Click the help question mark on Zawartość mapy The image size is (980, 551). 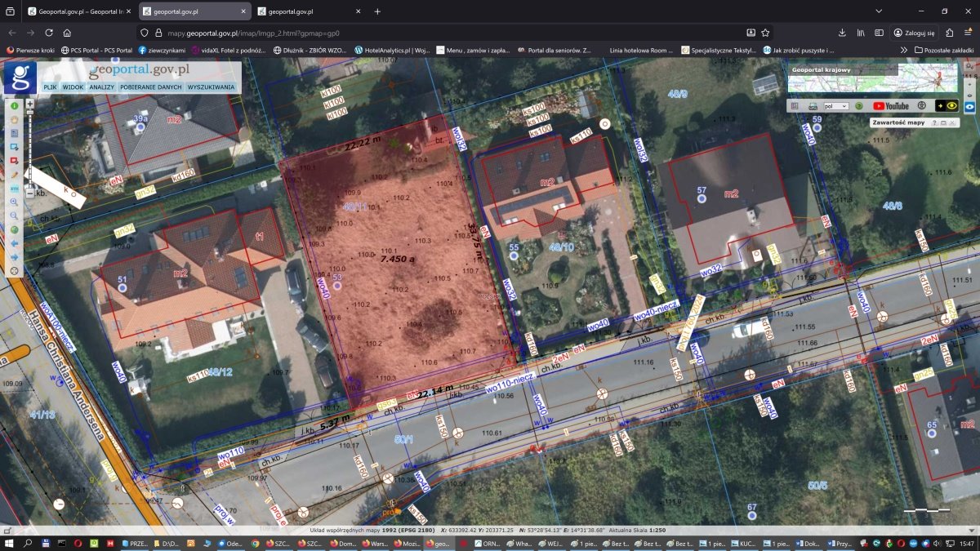tap(934, 122)
